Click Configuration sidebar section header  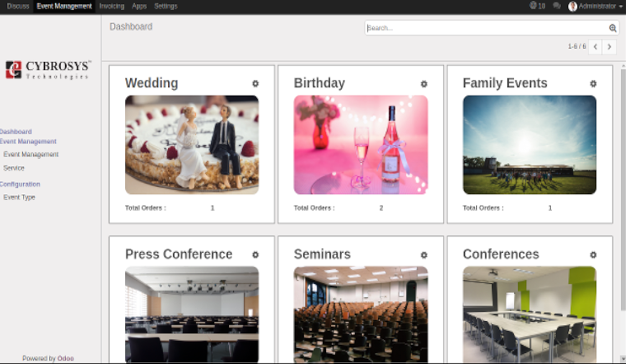[x=20, y=184]
